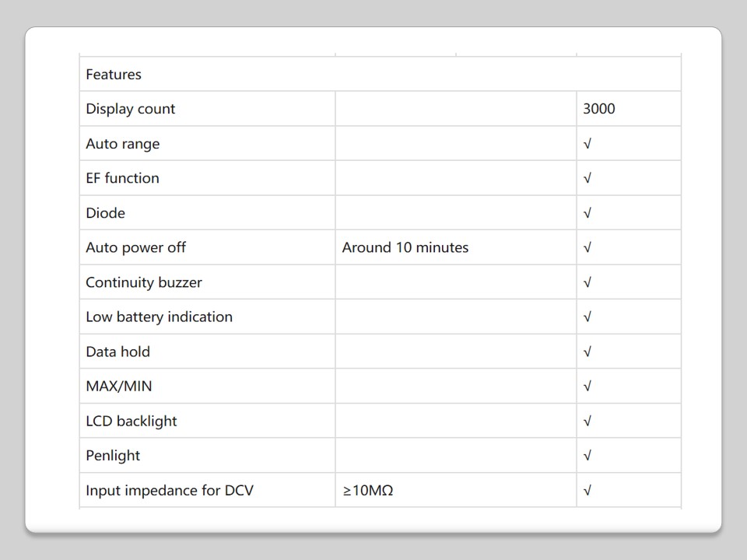The width and height of the screenshot is (747, 560).
Task: Click the Features header row
Action: click(x=114, y=75)
